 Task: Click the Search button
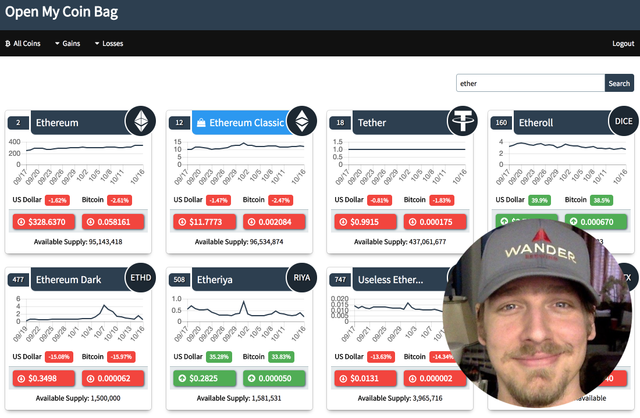(619, 83)
